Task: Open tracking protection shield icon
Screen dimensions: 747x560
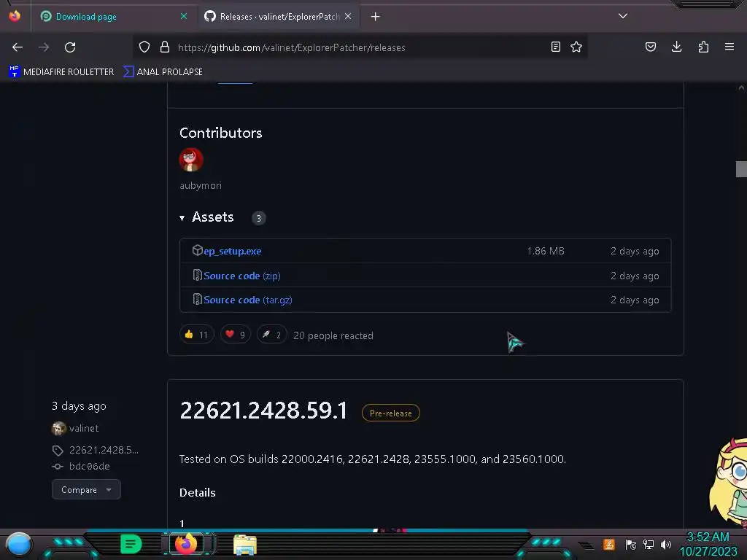Action: [144, 47]
